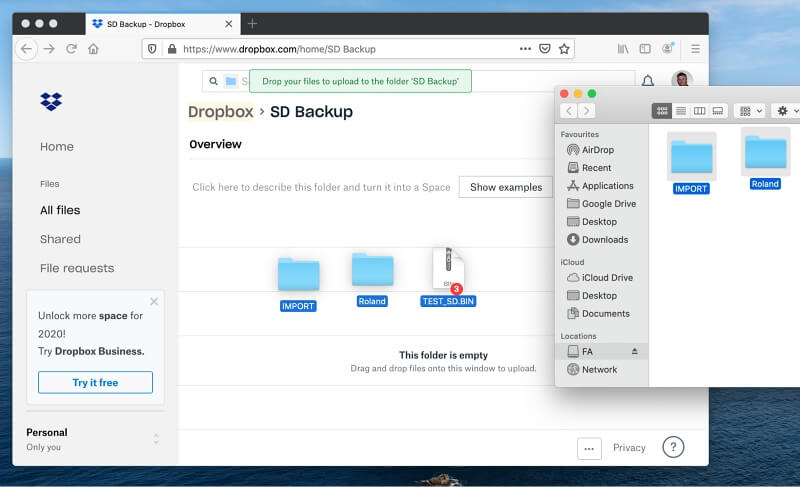
Task: Dismiss the Unlock more space promo
Action: point(154,301)
